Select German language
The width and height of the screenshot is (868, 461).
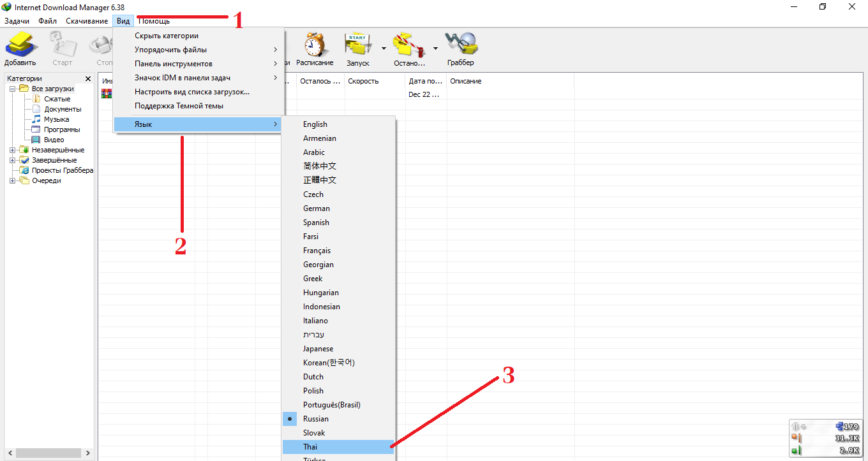click(339, 209)
